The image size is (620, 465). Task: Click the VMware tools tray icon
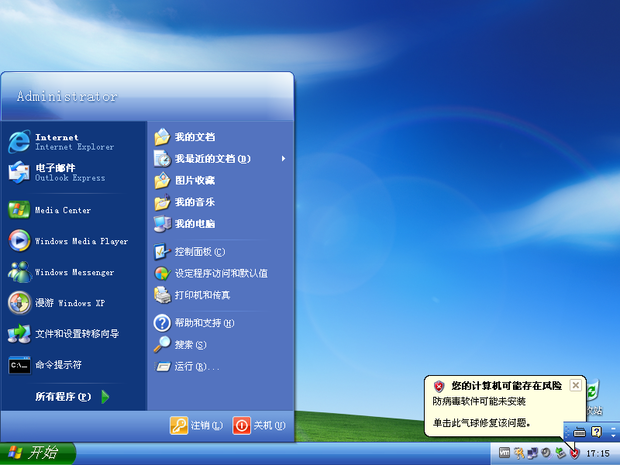point(504,453)
